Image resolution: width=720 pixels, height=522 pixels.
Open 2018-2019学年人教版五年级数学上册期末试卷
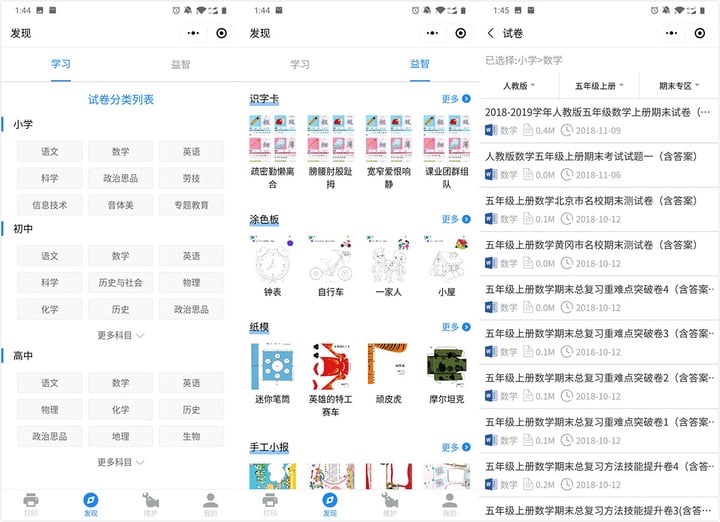pos(599,121)
